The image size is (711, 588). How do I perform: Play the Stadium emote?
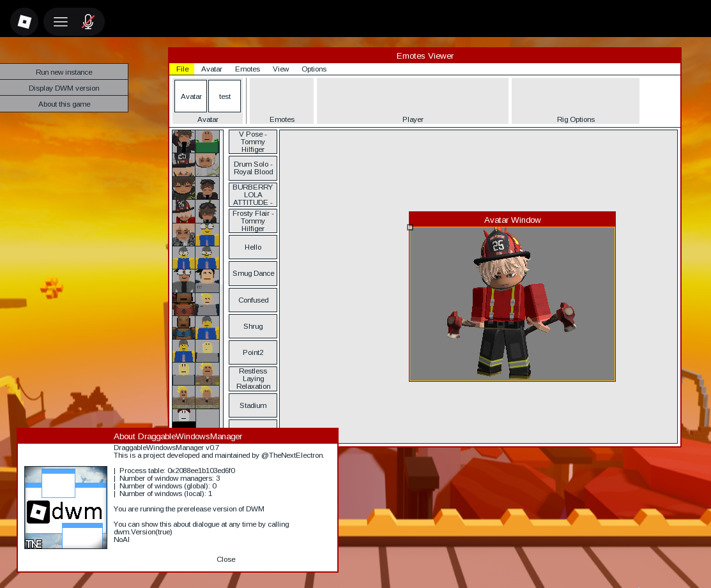[253, 405]
